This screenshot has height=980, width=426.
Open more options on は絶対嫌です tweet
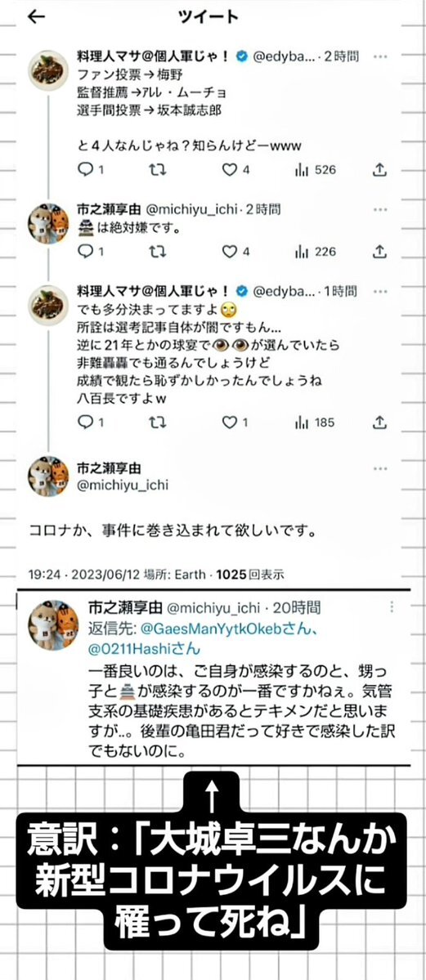pyautogui.click(x=379, y=209)
